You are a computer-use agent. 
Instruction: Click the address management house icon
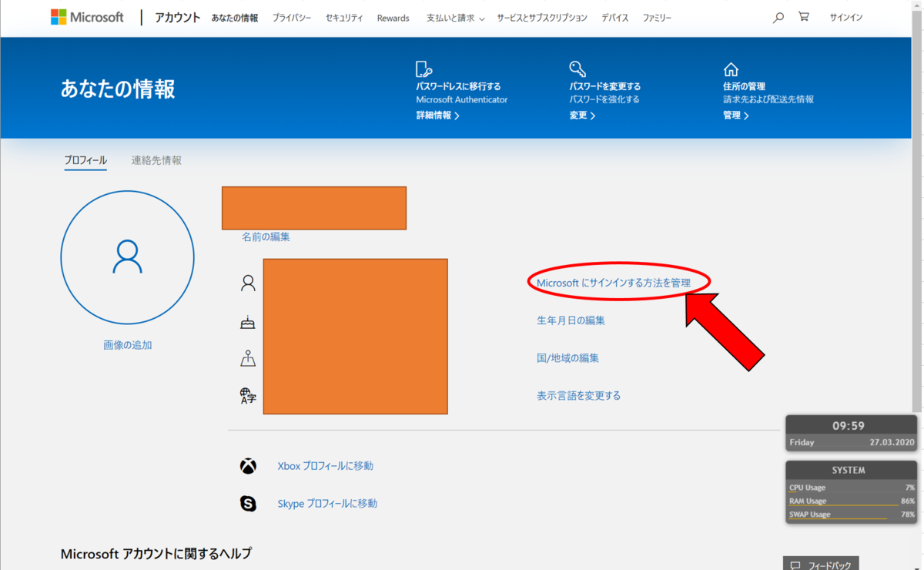coord(731,69)
